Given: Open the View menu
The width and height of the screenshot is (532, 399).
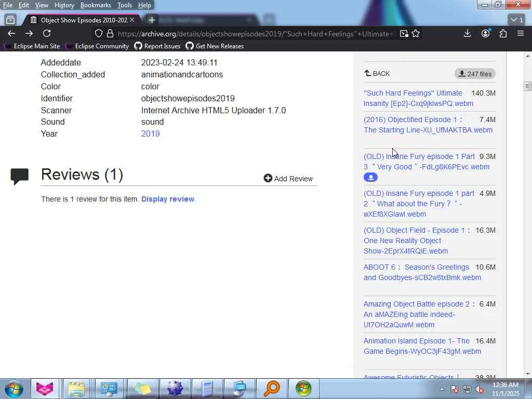Looking at the screenshot, I should click(x=42, y=5).
